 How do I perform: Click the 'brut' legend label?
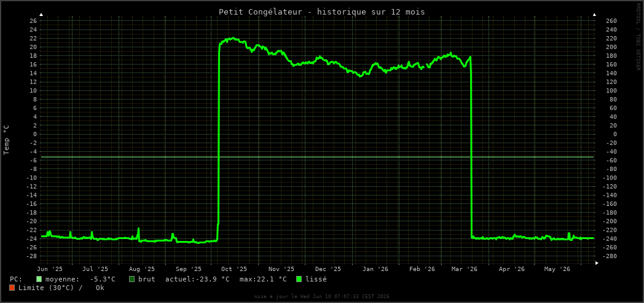click(x=147, y=279)
